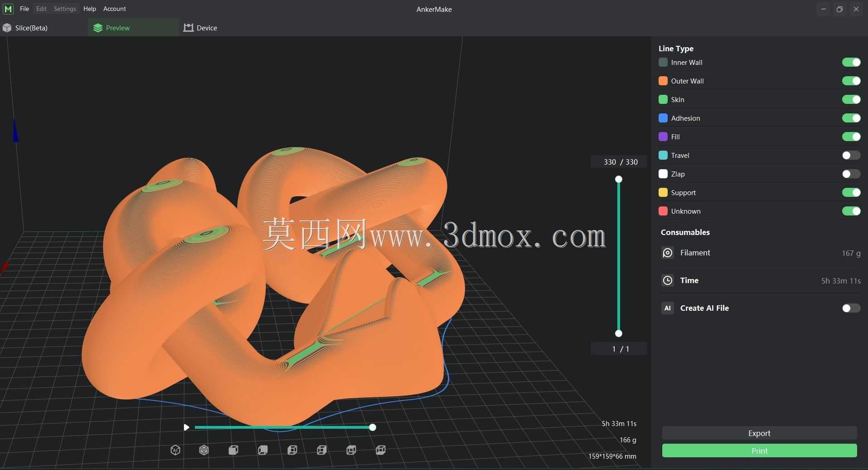Click the Create AI File label
Viewport: 868px width, 470px height.
coord(704,308)
